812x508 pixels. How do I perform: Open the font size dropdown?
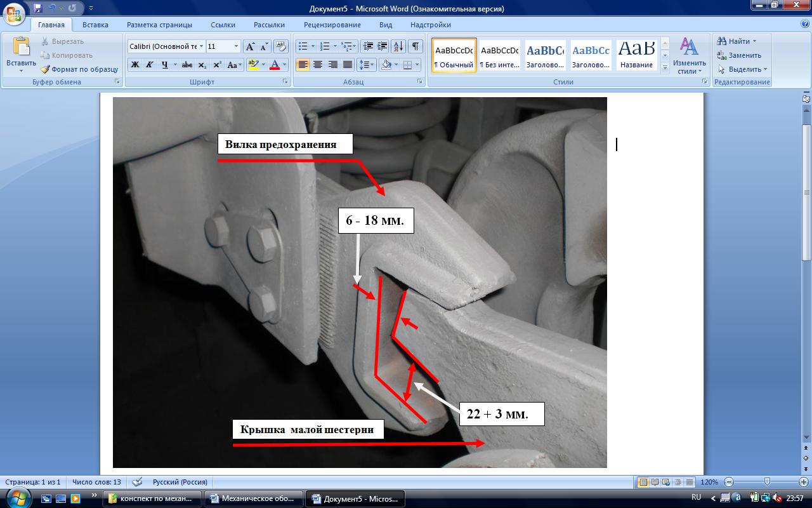(237, 46)
